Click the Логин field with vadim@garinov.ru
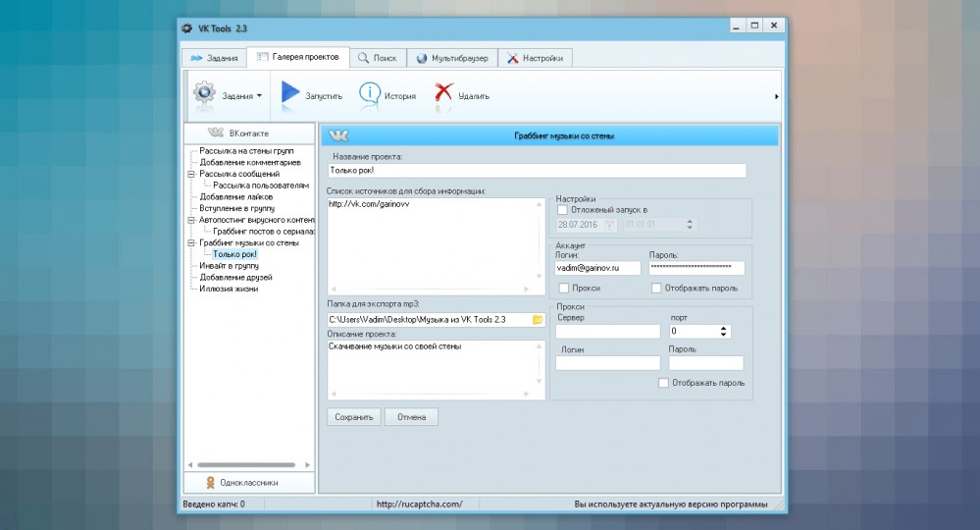 click(597, 268)
